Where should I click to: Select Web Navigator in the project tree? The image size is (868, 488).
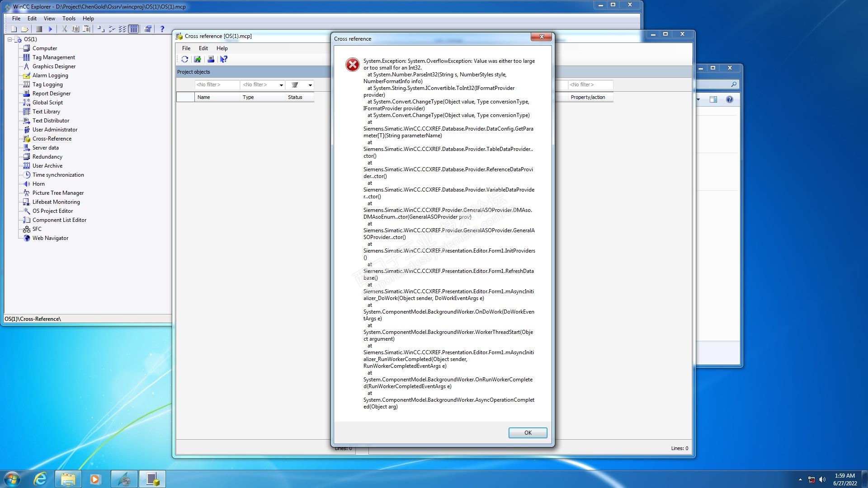50,238
